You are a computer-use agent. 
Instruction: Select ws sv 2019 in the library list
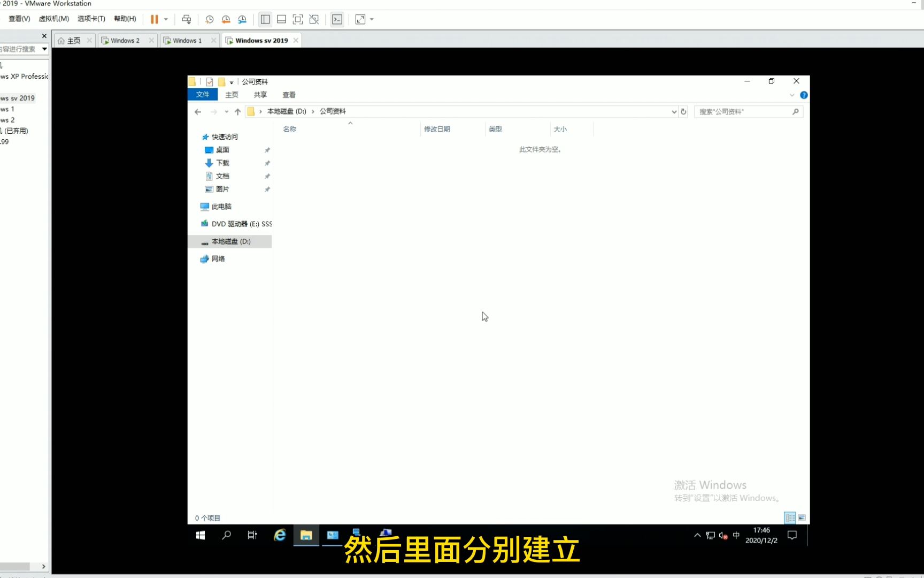18,98
